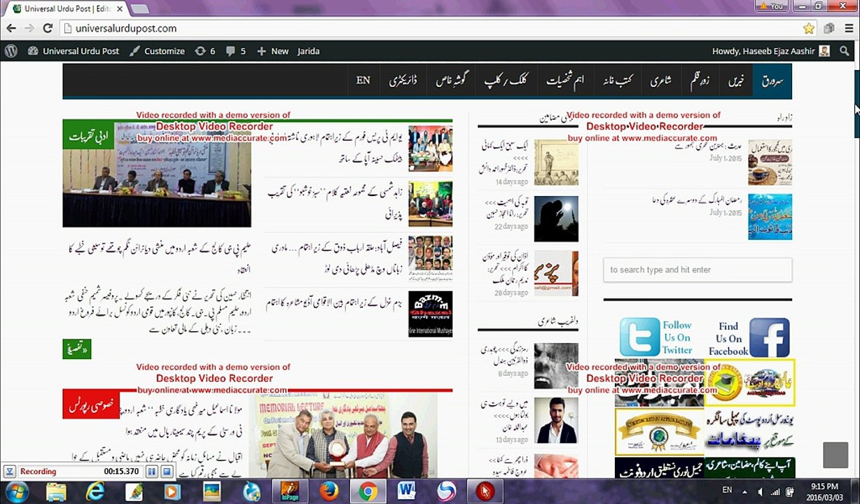Open the tea cup thumbnail dated July 1, 2015
This screenshot has width=860, height=504.
tap(770, 162)
